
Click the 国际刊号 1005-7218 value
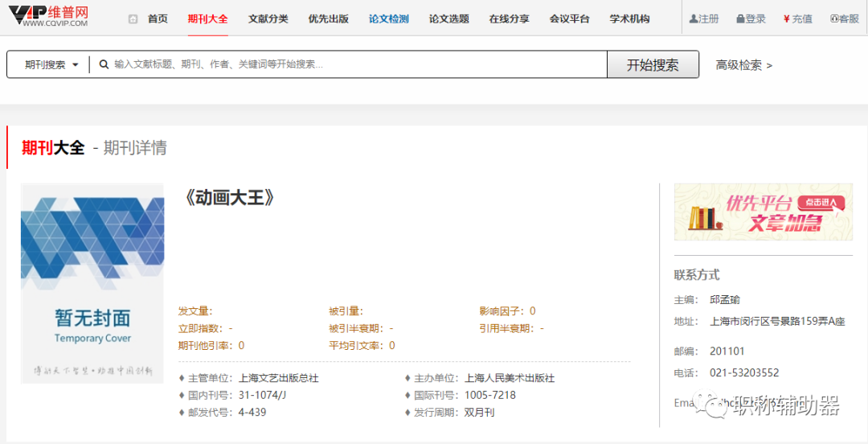click(x=490, y=395)
